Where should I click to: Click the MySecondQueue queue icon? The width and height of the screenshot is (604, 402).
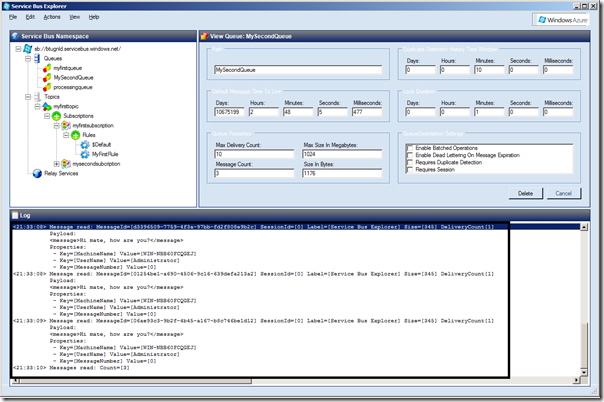tap(46, 77)
